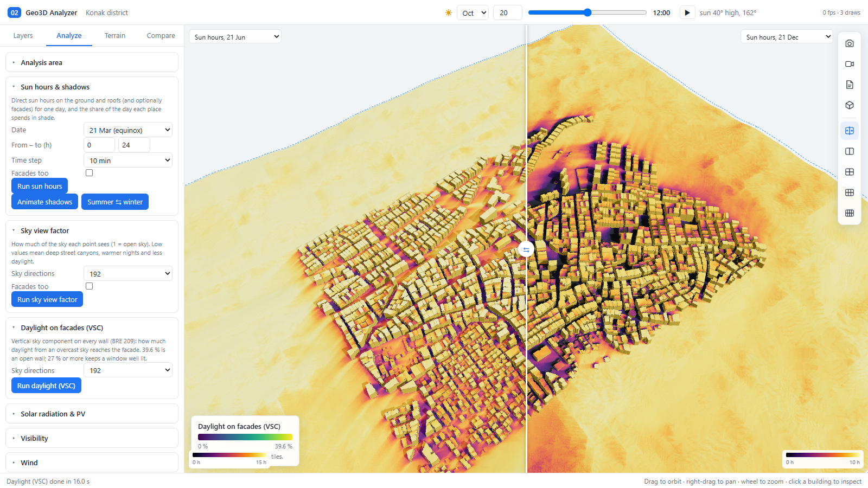Image resolution: width=868 pixels, height=488 pixels.
Task: Open the left view Sun hours, 21 Jun dropdown
Action: [x=235, y=37]
